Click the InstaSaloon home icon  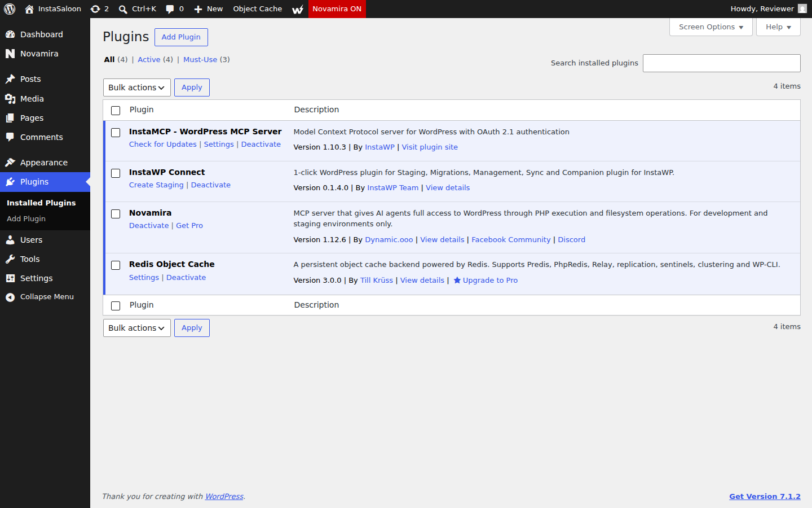point(29,9)
